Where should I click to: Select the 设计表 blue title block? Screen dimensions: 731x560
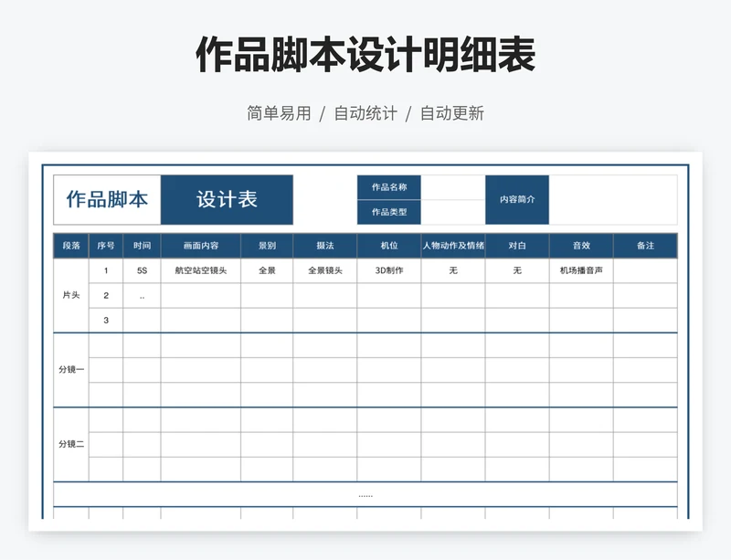tap(227, 199)
